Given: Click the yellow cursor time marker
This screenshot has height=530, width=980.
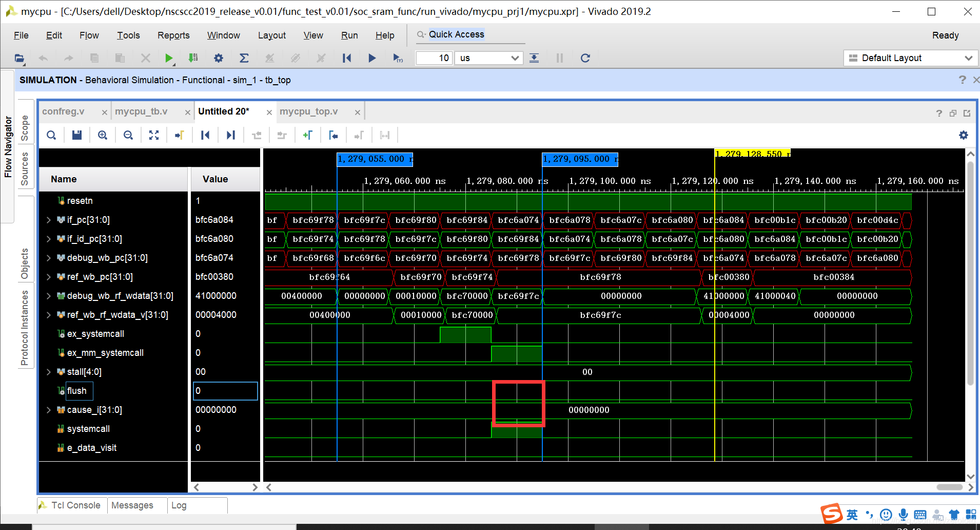Looking at the screenshot, I should [753, 154].
